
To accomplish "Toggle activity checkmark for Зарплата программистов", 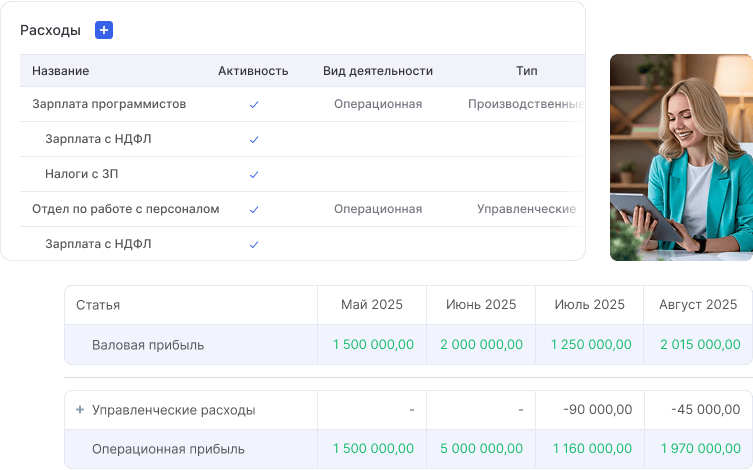I will 254,104.
